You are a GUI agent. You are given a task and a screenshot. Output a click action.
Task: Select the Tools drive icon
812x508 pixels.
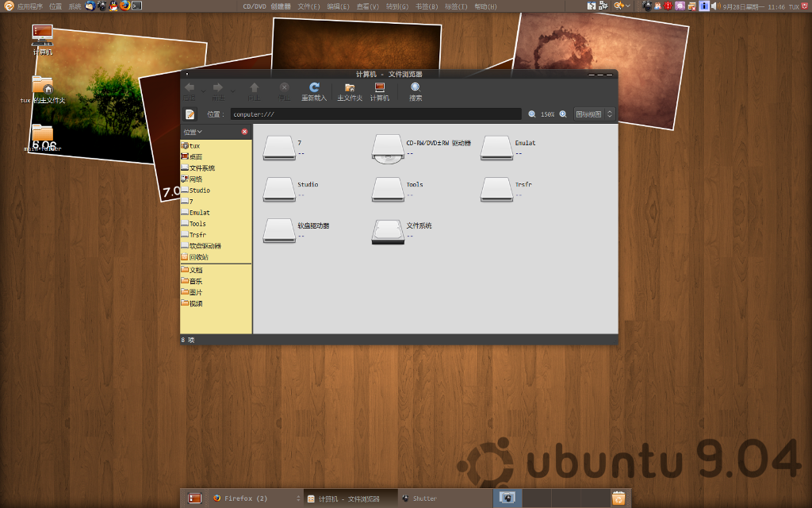pyautogui.click(x=388, y=189)
